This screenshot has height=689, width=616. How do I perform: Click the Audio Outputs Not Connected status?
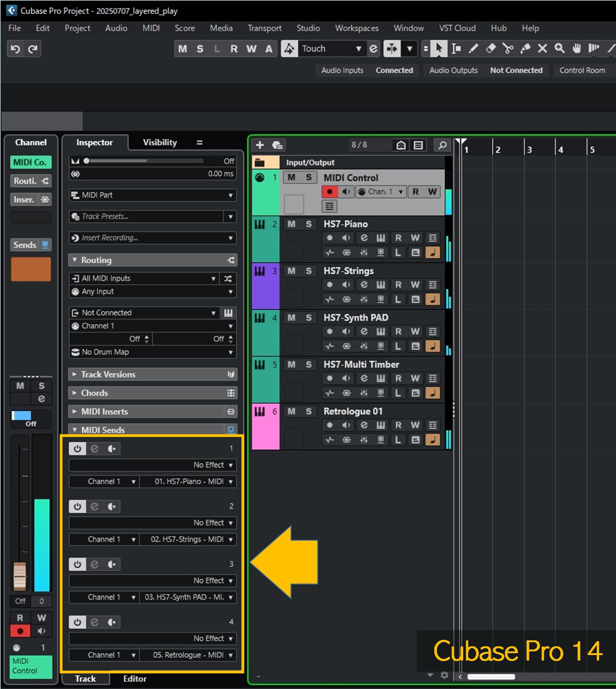[516, 71]
